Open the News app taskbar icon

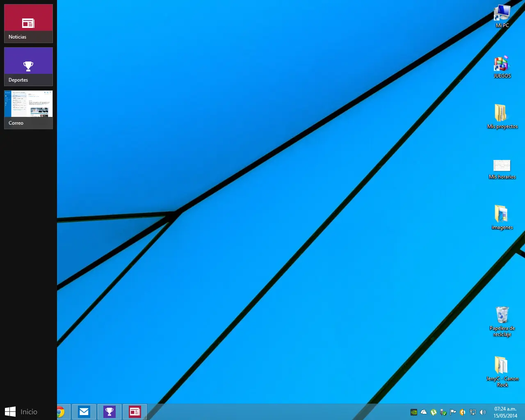[135, 412]
